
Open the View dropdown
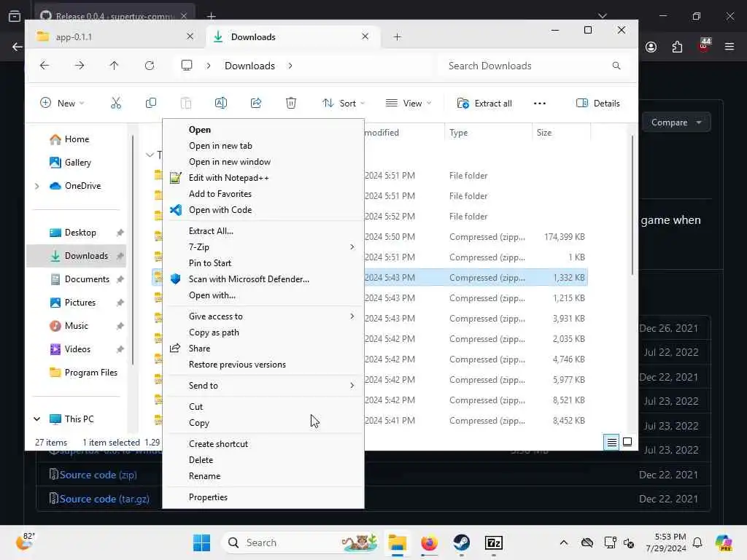coord(409,104)
